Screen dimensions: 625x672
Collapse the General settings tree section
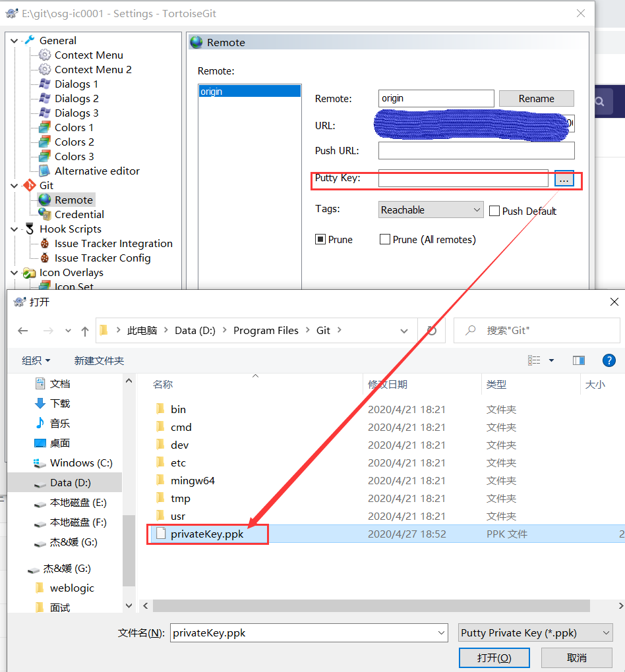[15, 40]
